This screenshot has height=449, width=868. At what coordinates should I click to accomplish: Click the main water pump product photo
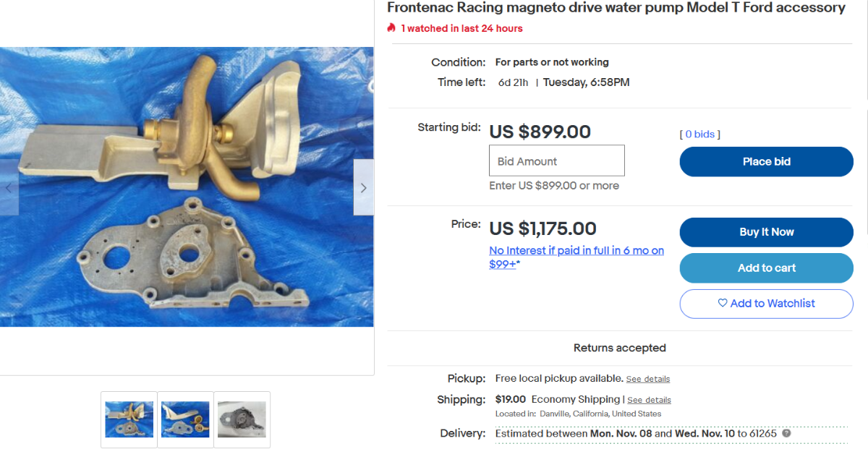pyautogui.click(x=187, y=187)
